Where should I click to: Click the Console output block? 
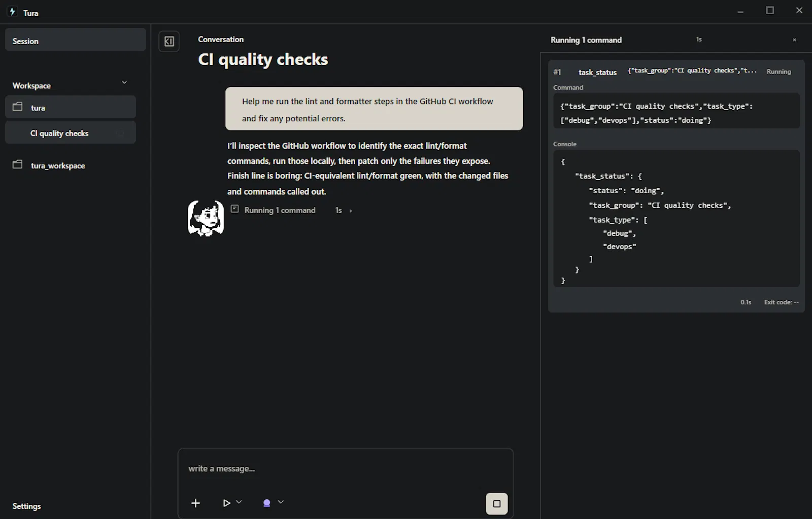(676, 219)
